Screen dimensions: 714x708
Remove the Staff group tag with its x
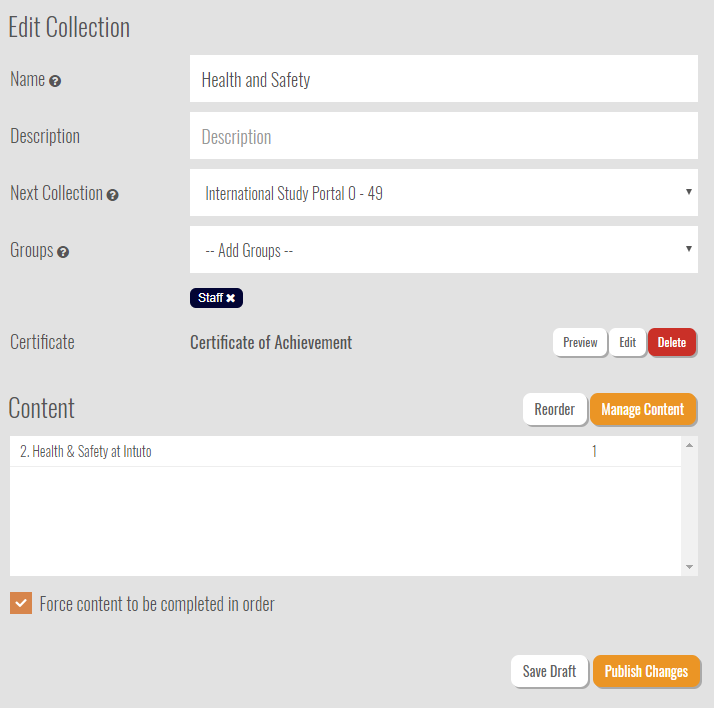tap(231, 298)
